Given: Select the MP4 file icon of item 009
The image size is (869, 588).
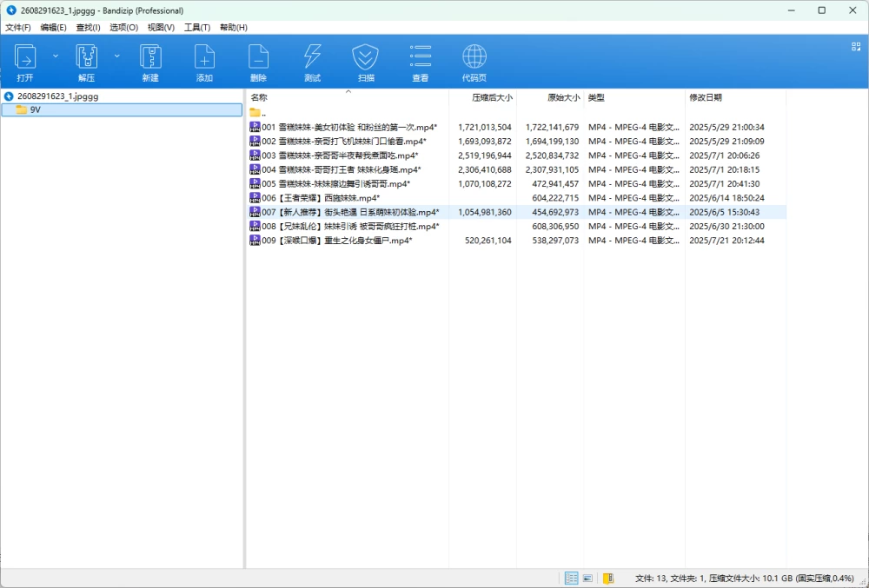Looking at the screenshot, I should (x=255, y=241).
